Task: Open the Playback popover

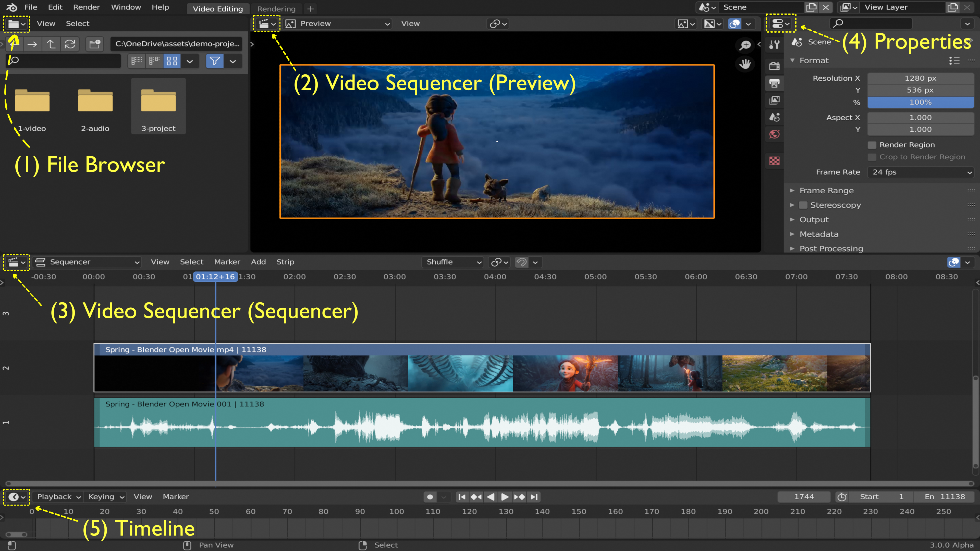Action: [x=59, y=497]
